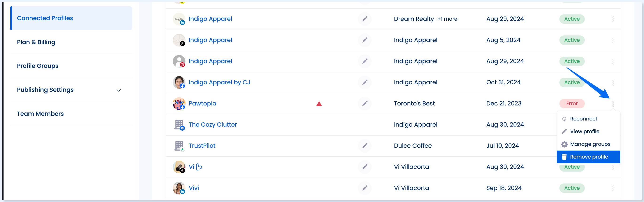Click the Pawtopia profile avatar

[179, 103]
